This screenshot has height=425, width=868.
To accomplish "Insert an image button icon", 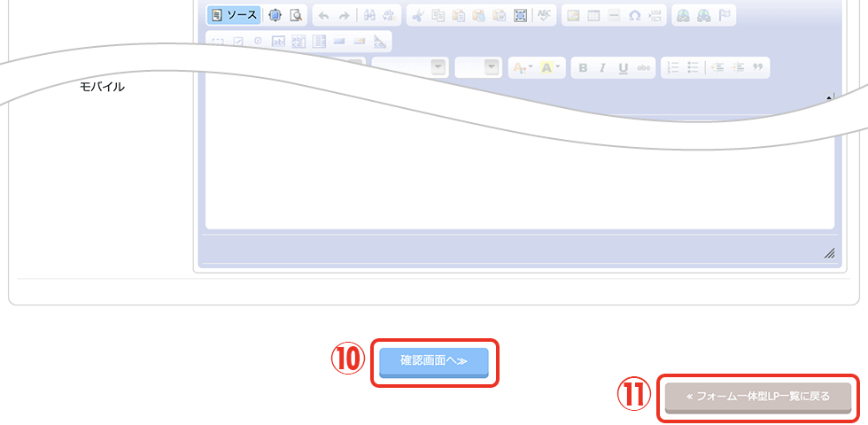I will [360, 42].
